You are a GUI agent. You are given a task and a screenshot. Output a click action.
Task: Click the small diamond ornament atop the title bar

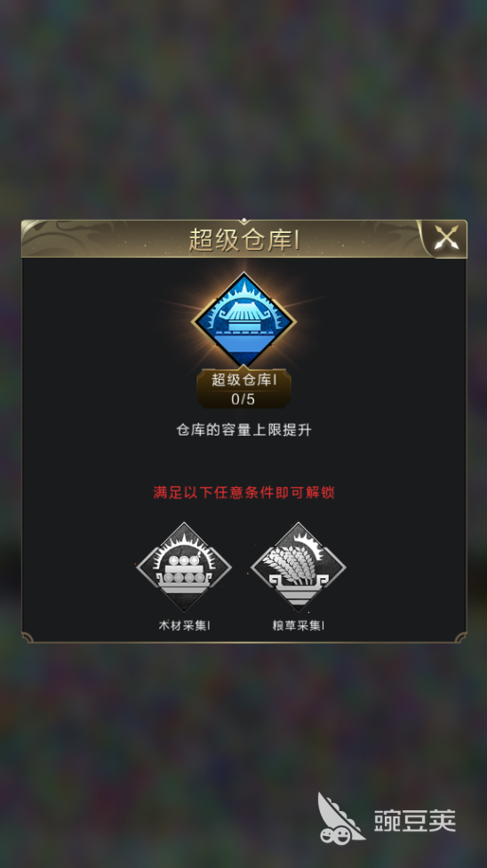(x=244, y=221)
